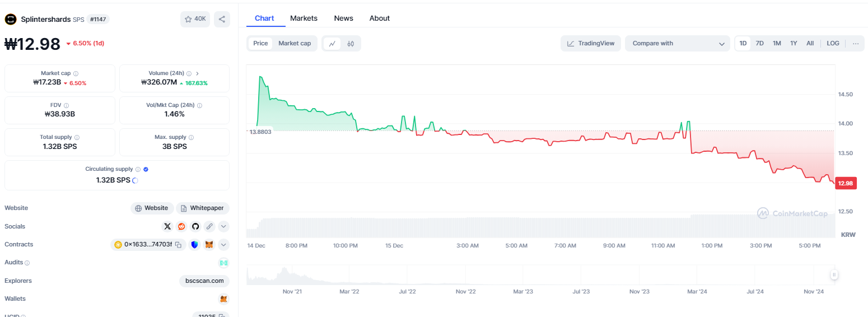Switch to the News tab
This screenshot has width=868, height=317.
(x=343, y=18)
